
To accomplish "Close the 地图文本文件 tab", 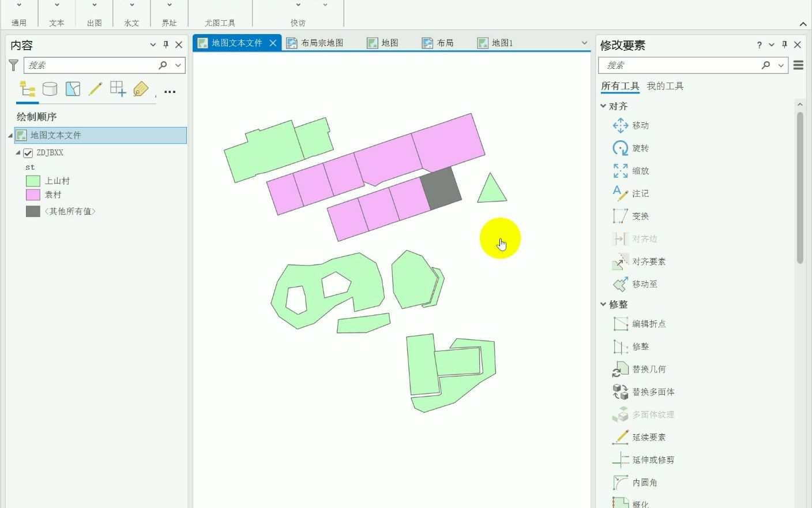I will coord(273,43).
